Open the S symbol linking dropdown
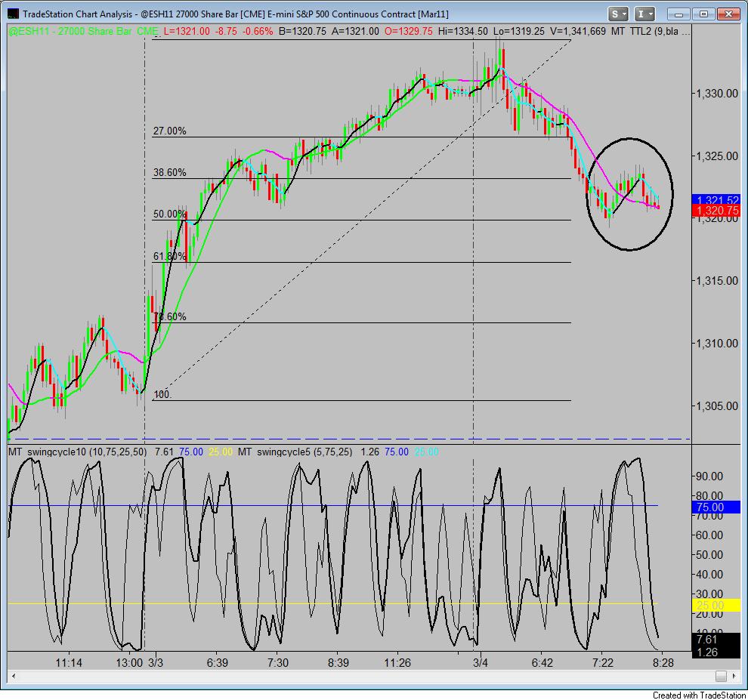The image size is (748, 700). [x=618, y=14]
